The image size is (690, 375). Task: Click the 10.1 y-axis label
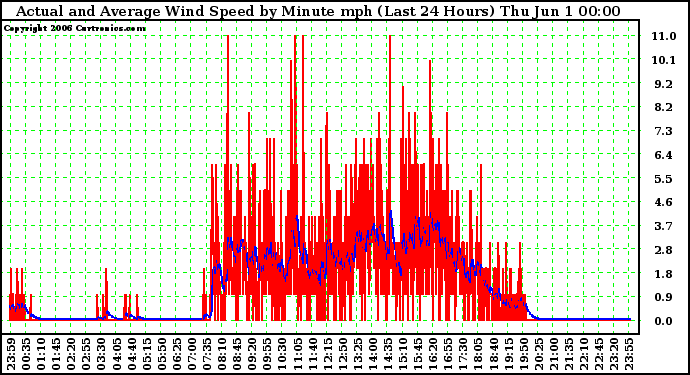point(664,60)
